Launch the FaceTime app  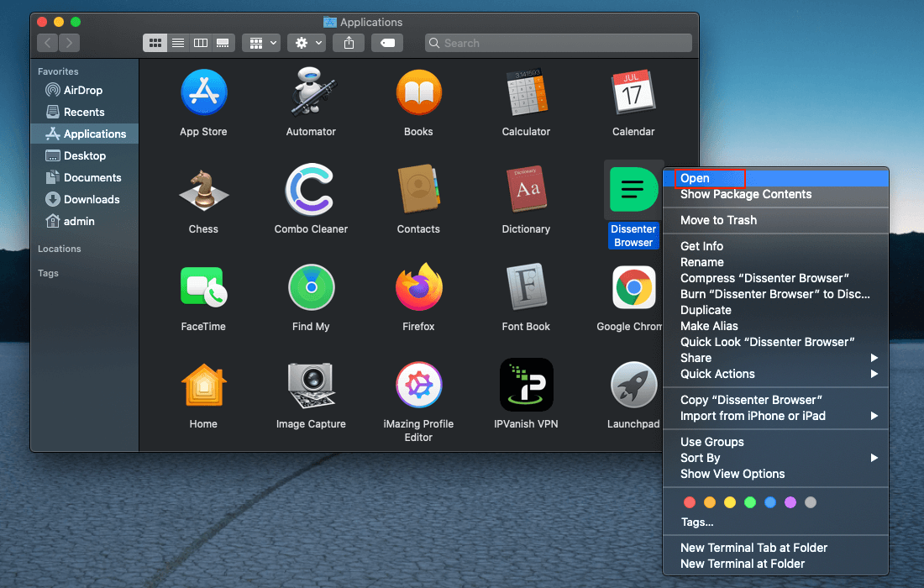pyautogui.click(x=203, y=286)
